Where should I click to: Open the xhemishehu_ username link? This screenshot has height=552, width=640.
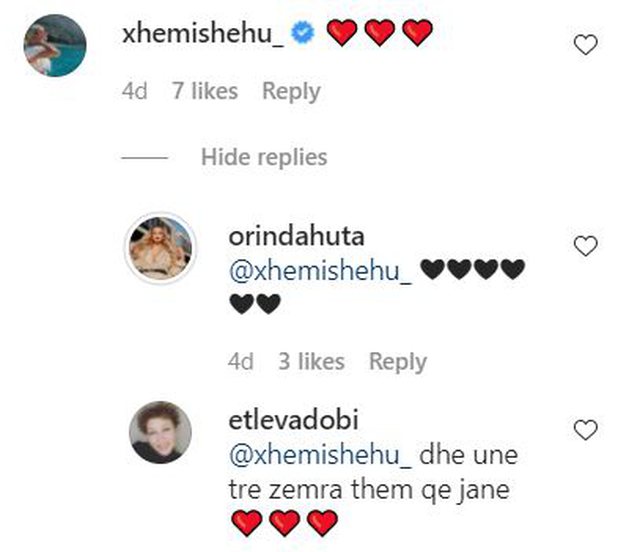tap(202, 33)
